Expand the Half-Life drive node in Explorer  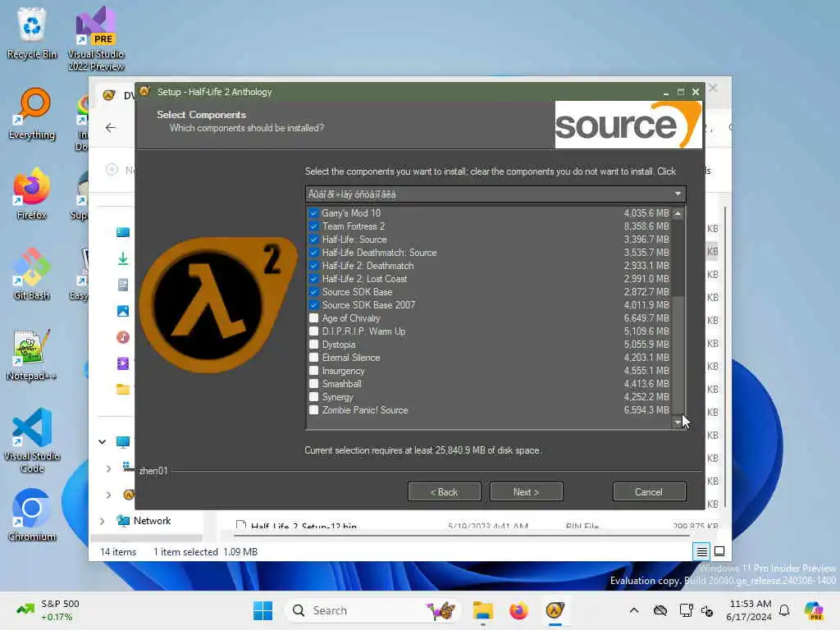(109, 495)
